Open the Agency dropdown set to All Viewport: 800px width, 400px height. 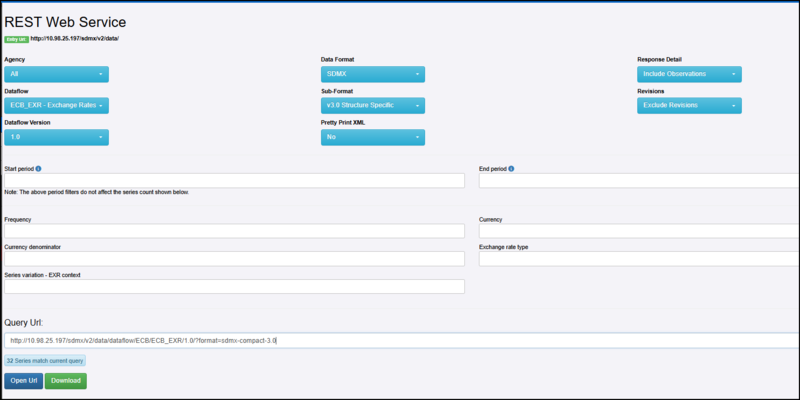[57, 74]
